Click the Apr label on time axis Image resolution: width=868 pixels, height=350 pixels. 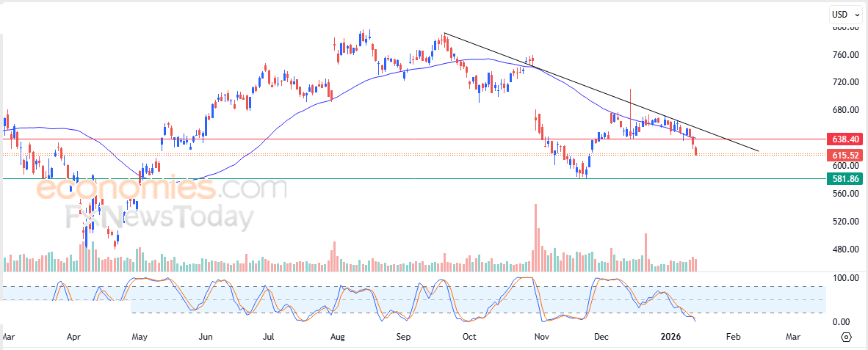[x=73, y=336]
